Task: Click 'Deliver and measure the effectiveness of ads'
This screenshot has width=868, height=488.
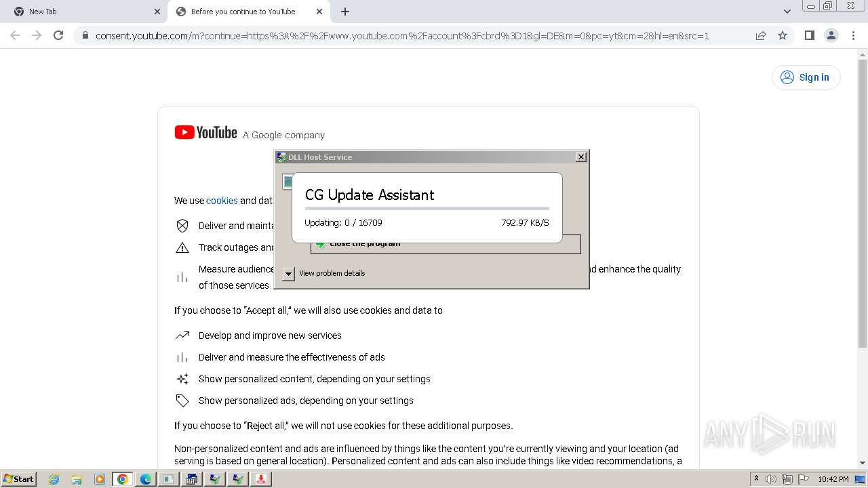Action: [292, 357]
